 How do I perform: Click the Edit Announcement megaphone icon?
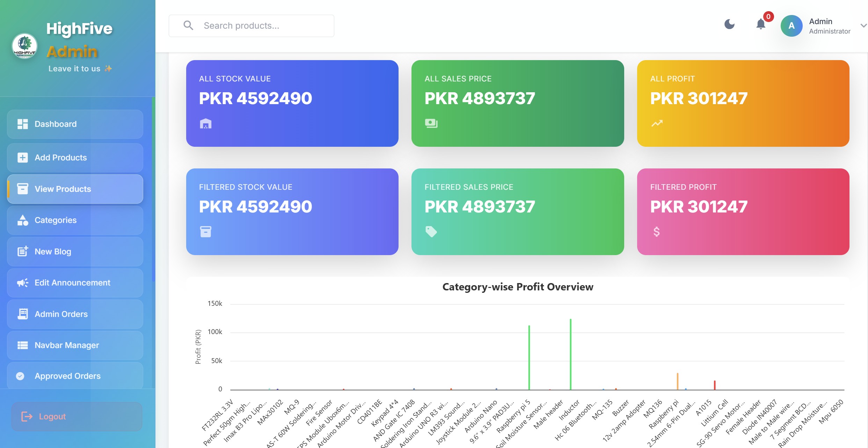pos(23,283)
